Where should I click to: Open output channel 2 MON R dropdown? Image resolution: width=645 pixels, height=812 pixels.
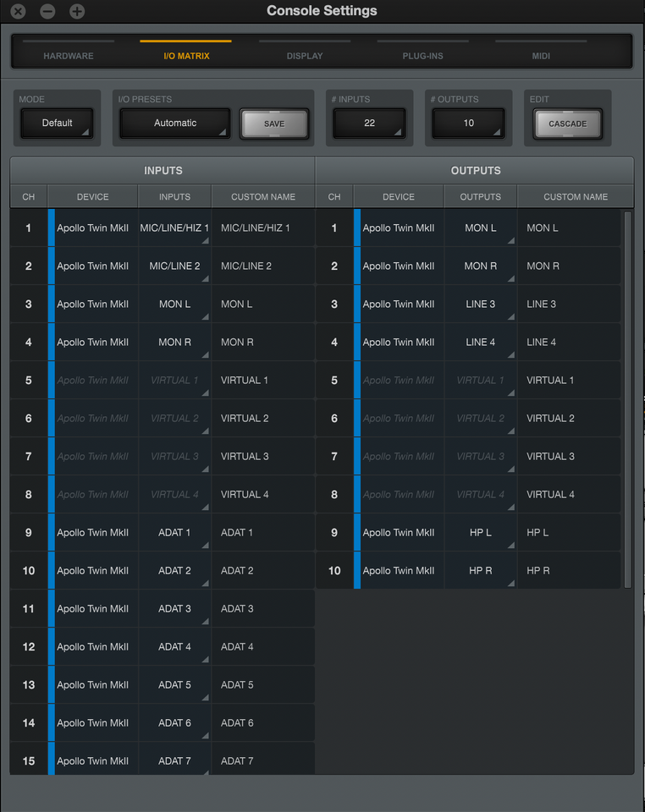click(x=480, y=266)
